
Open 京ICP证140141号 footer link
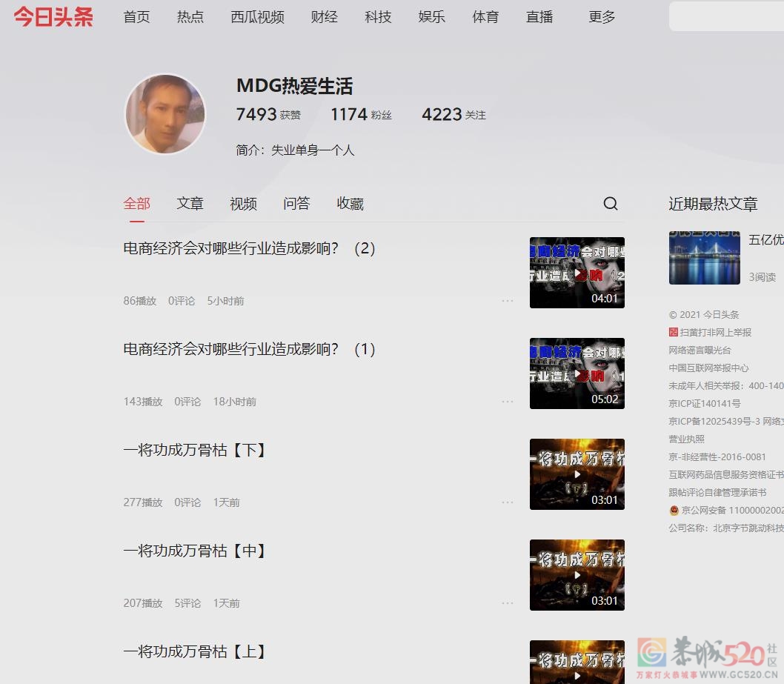click(705, 403)
